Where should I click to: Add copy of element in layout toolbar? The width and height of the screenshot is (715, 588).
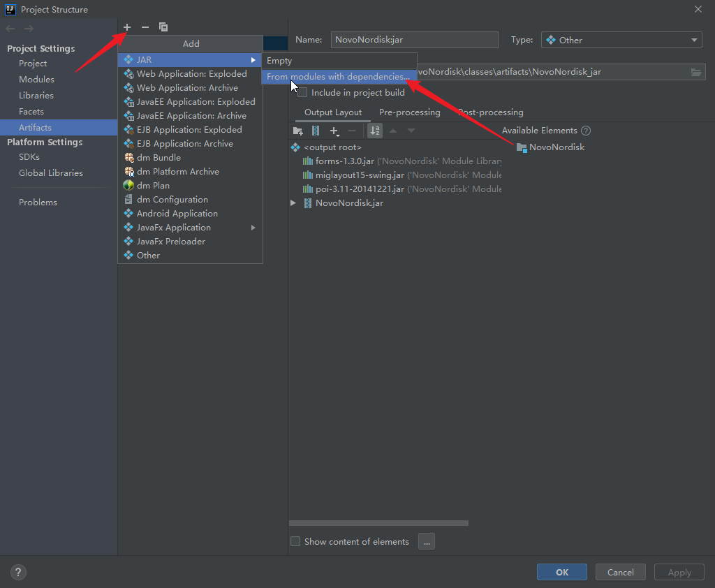pos(334,131)
